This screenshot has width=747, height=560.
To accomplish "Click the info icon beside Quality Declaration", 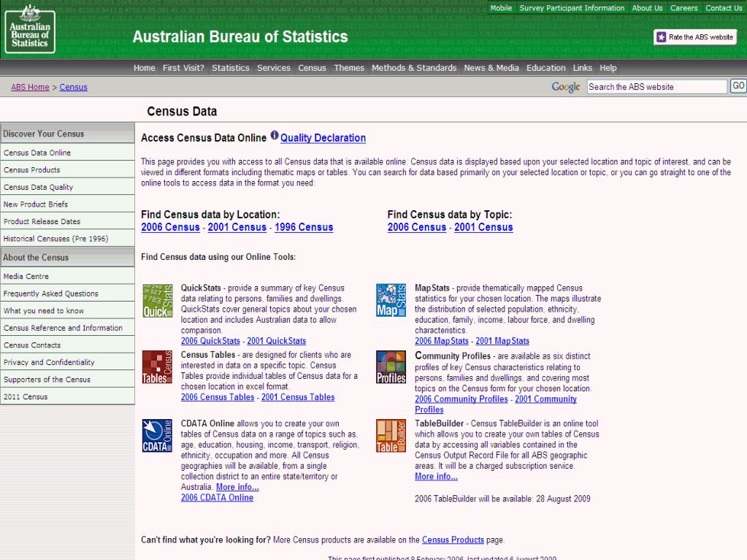I will [275, 135].
